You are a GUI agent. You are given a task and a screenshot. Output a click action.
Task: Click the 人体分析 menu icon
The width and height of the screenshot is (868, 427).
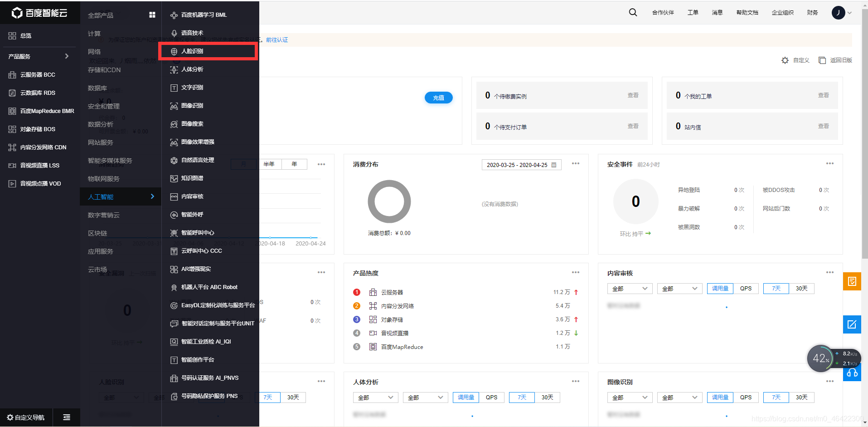click(174, 69)
